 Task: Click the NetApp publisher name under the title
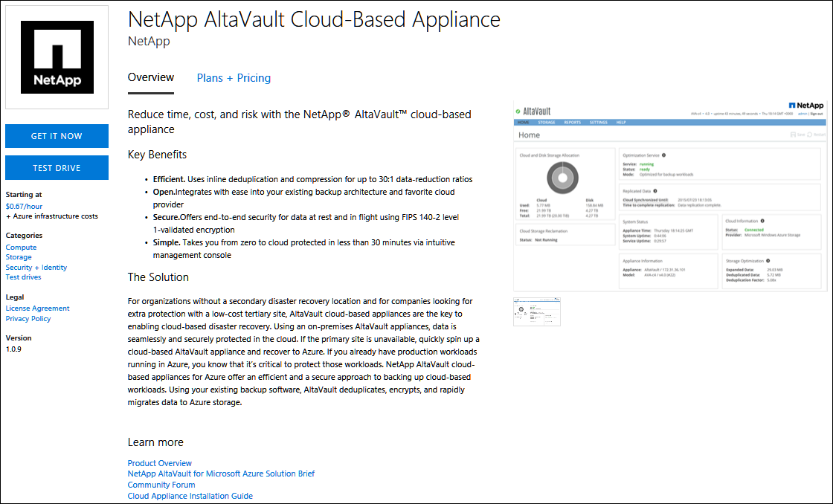pyautogui.click(x=149, y=42)
